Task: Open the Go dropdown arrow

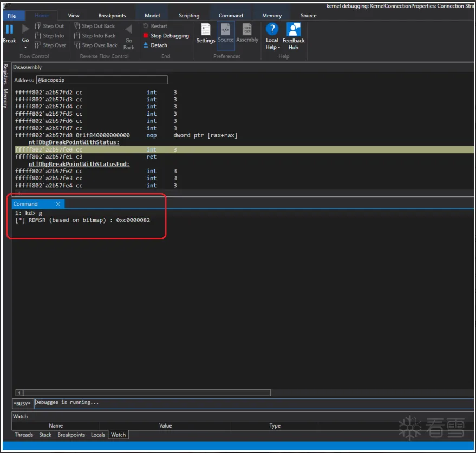Action: pyautogui.click(x=25, y=48)
